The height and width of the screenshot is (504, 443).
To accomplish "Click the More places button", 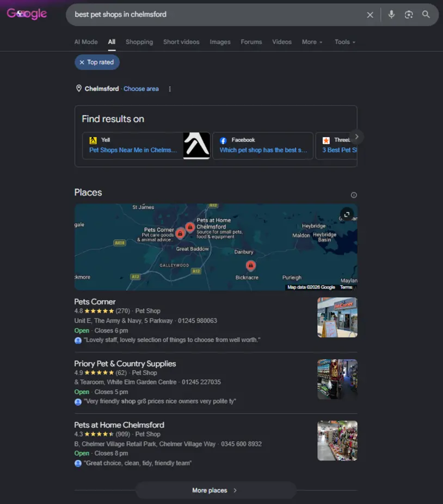I will pos(216,490).
